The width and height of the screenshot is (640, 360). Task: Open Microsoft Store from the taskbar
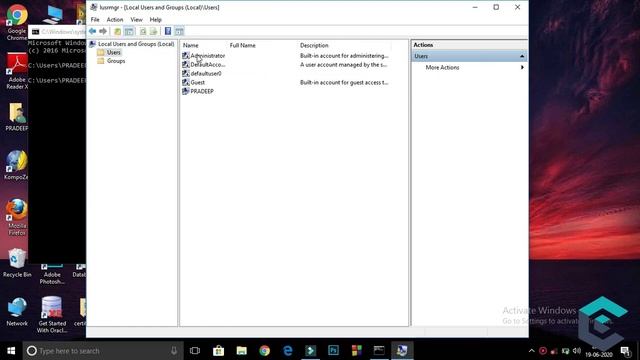(218, 351)
